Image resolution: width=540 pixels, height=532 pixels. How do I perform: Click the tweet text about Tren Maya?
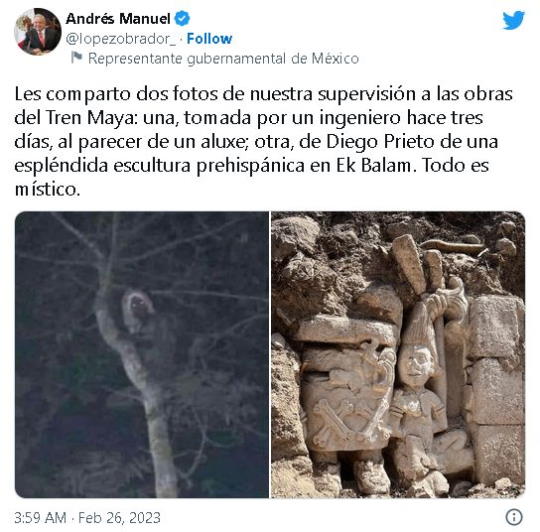pyautogui.click(x=264, y=141)
